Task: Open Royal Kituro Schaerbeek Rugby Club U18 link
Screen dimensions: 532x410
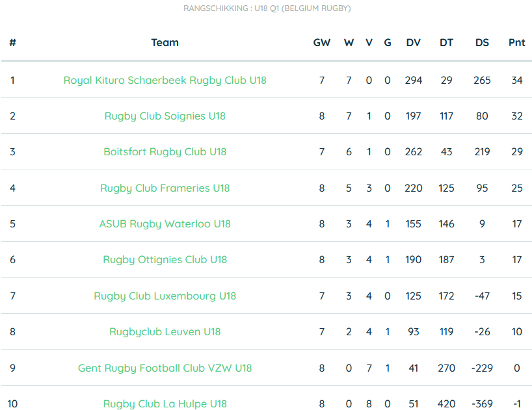Action: (x=165, y=81)
